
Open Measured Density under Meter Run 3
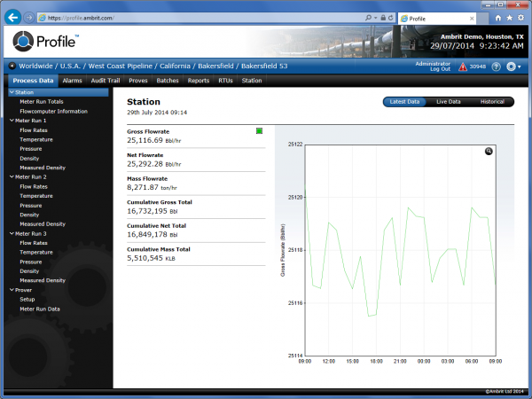coord(43,280)
